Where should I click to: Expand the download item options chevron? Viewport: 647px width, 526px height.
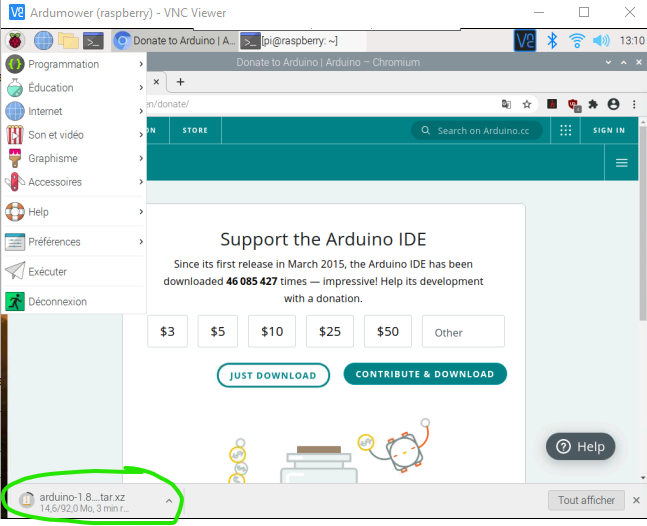169,501
